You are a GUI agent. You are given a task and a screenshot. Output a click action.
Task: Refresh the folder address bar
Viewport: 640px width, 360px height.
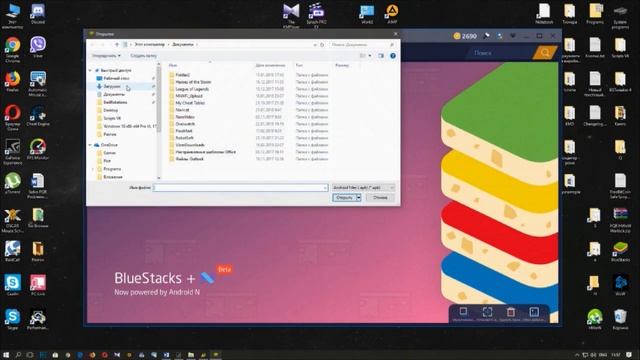pyautogui.click(x=322, y=44)
